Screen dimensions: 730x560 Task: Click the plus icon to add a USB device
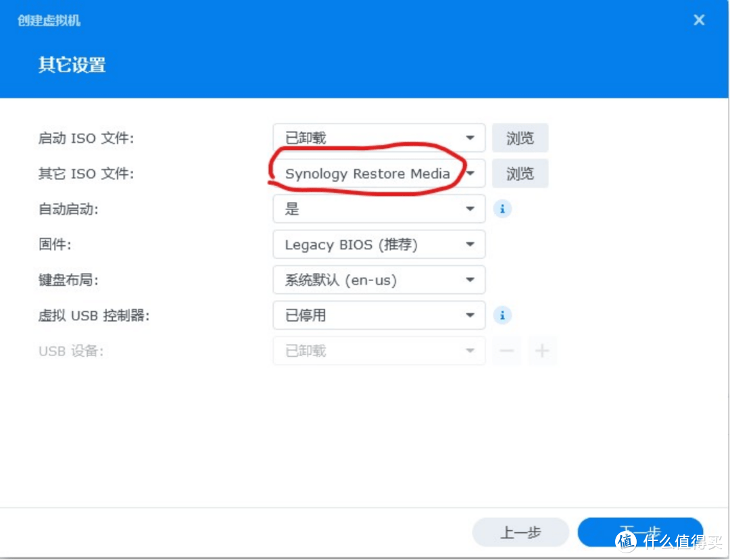click(543, 350)
